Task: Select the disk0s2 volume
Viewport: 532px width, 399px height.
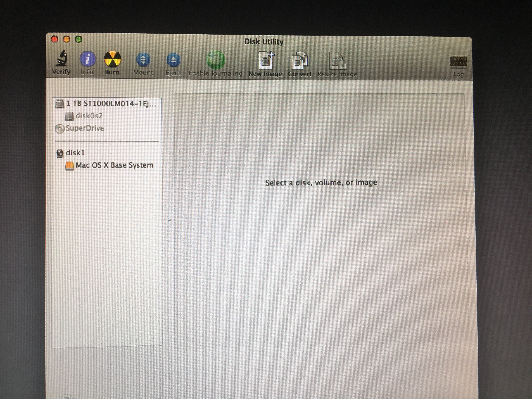Action: [x=89, y=116]
